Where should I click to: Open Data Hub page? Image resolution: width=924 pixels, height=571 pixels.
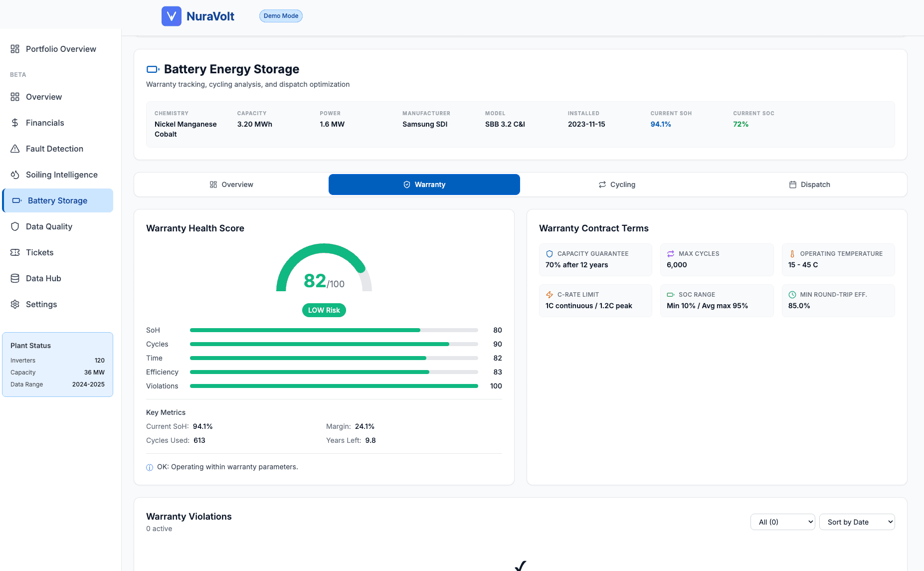[x=58, y=278]
